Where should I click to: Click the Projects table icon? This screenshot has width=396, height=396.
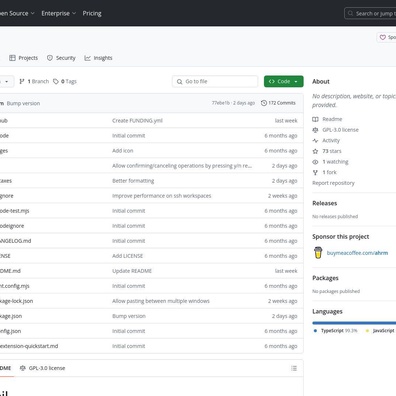pyautogui.click(x=12, y=58)
